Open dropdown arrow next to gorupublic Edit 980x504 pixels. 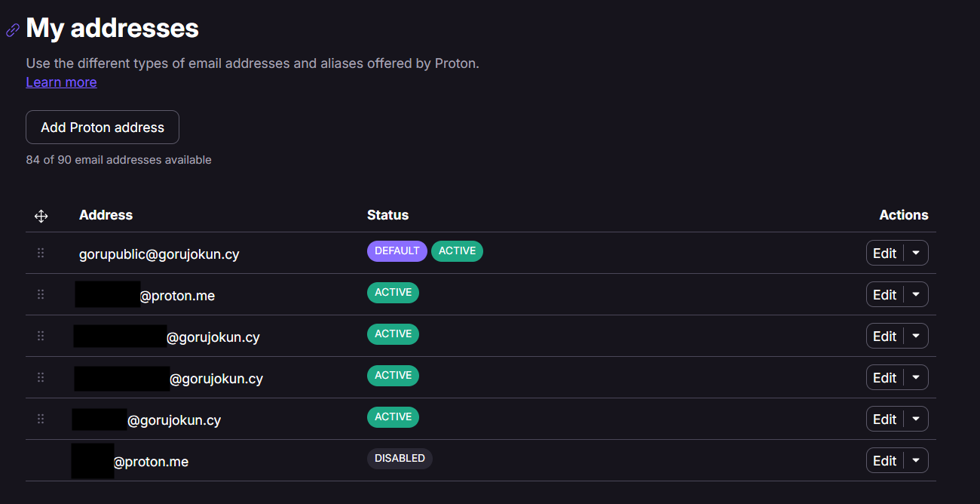pyautogui.click(x=916, y=254)
